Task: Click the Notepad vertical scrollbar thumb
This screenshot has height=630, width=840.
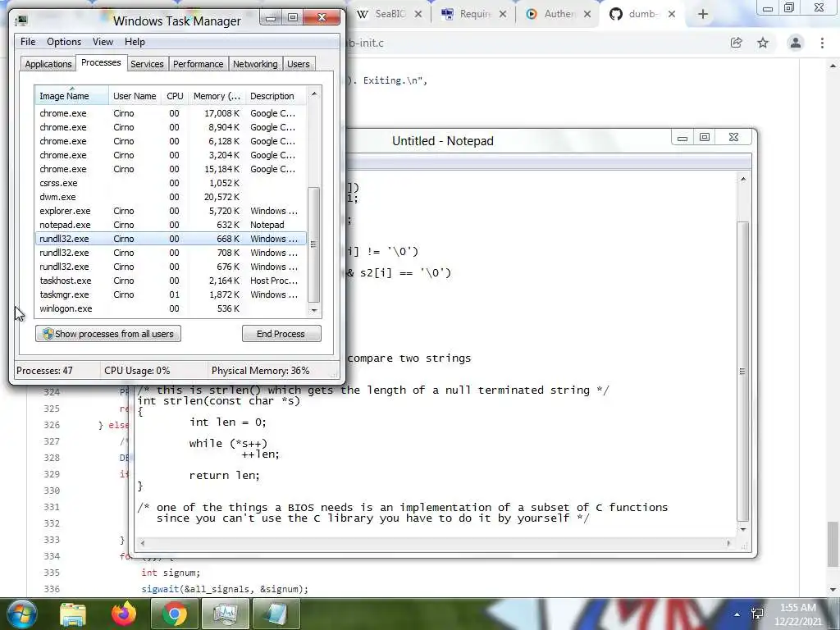Action: pos(743,371)
